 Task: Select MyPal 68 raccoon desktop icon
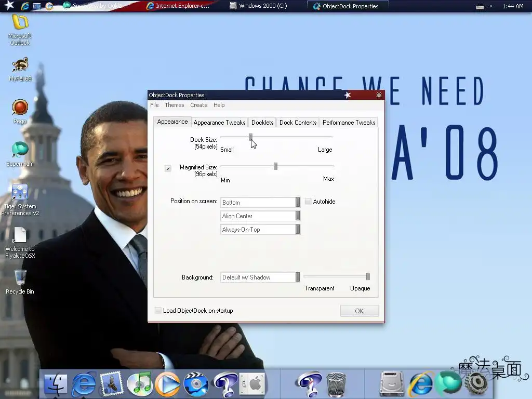click(x=20, y=70)
